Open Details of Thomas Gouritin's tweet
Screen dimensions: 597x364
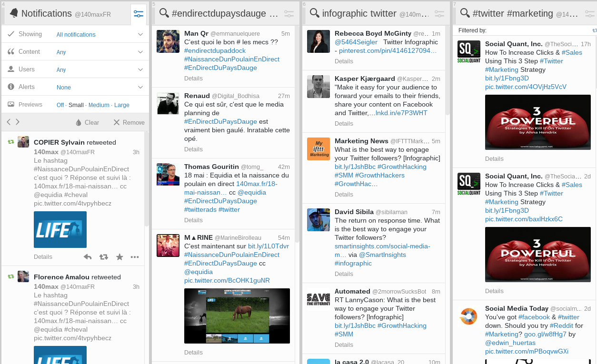193,220
